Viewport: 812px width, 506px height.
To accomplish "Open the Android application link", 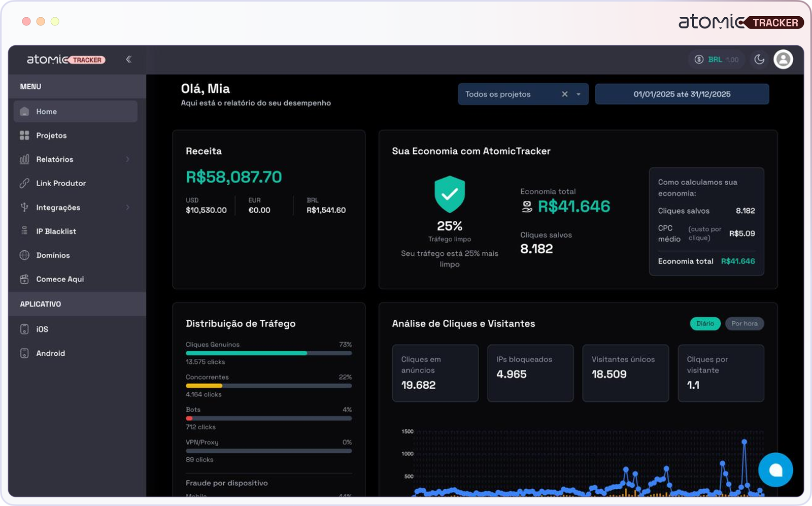I will click(x=50, y=353).
